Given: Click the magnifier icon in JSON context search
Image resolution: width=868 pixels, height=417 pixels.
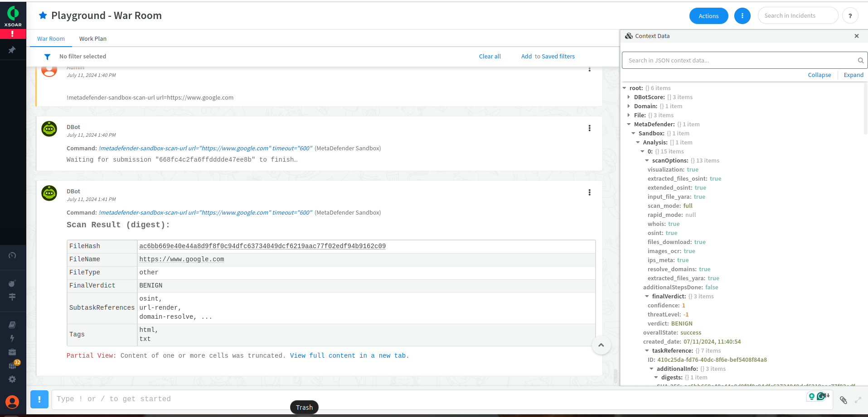Looking at the screenshot, I should click(860, 61).
